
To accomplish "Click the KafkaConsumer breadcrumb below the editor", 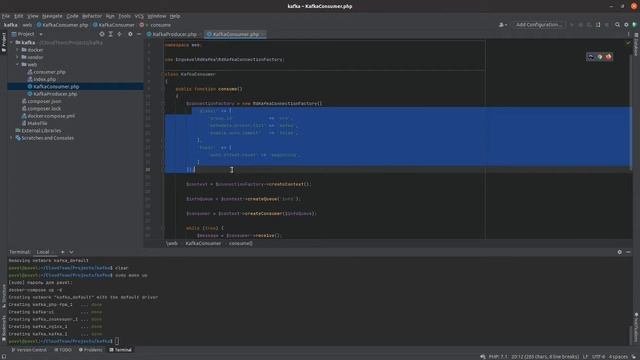I will coord(203,243).
